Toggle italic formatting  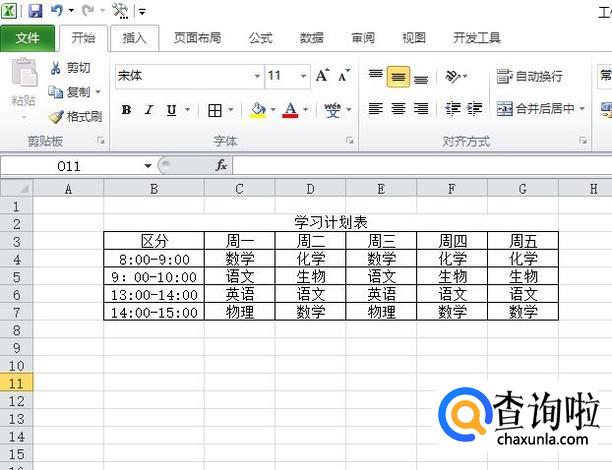pyautogui.click(x=149, y=110)
